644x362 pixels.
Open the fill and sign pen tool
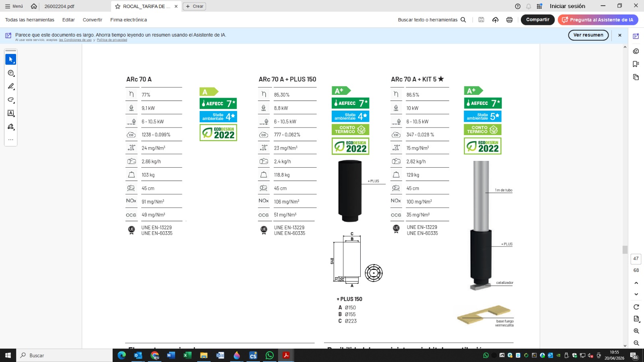point(11,127)
